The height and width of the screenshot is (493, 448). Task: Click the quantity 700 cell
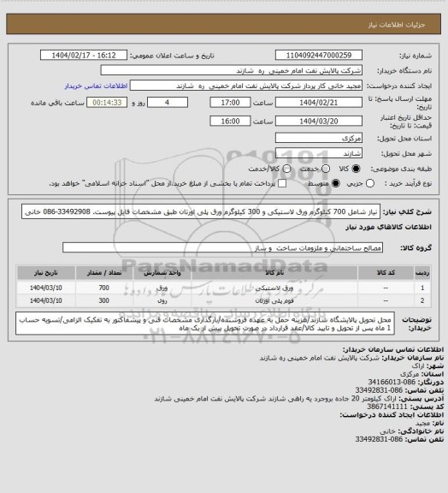104,288
